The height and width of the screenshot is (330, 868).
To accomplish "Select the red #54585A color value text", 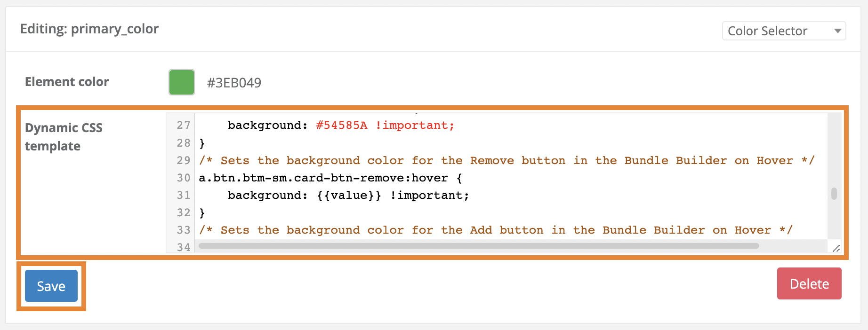I will click(342, 125).
